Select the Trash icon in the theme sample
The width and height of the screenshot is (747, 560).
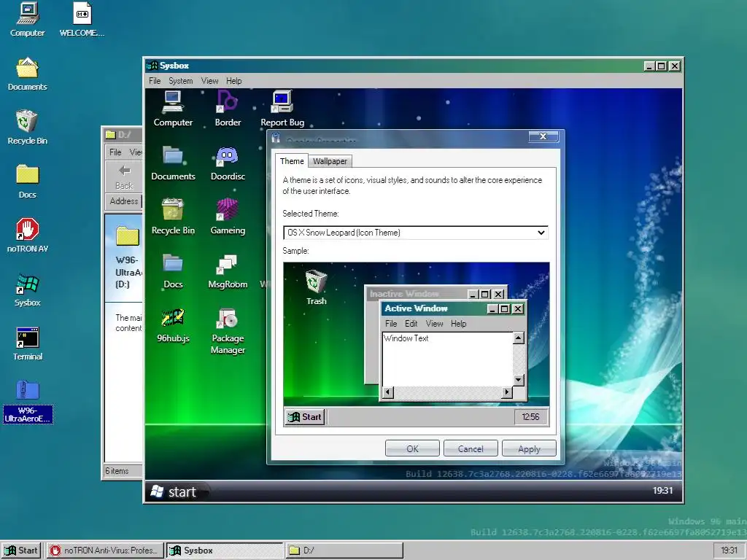[x=316, y=287]
